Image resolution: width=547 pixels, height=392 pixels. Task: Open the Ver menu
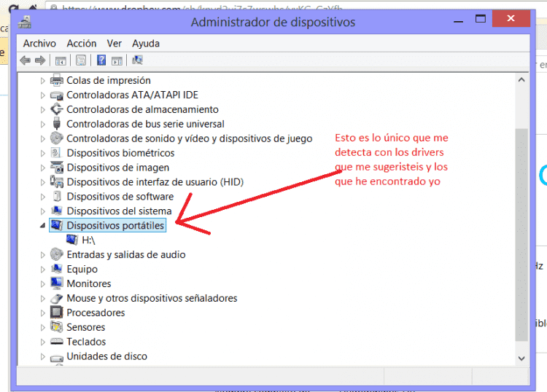click(x=114, y=44)
